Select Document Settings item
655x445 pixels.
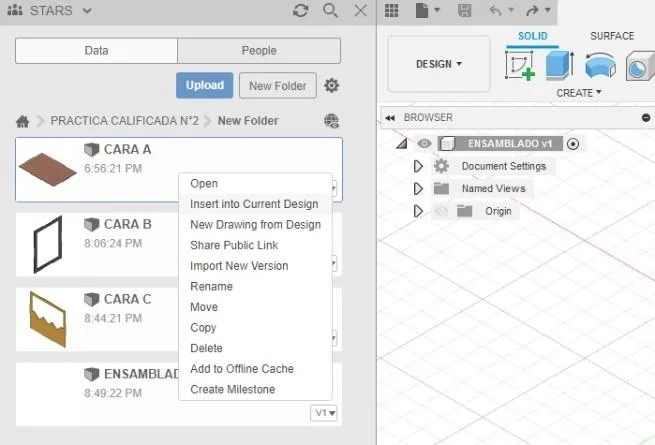coord(504,166)
